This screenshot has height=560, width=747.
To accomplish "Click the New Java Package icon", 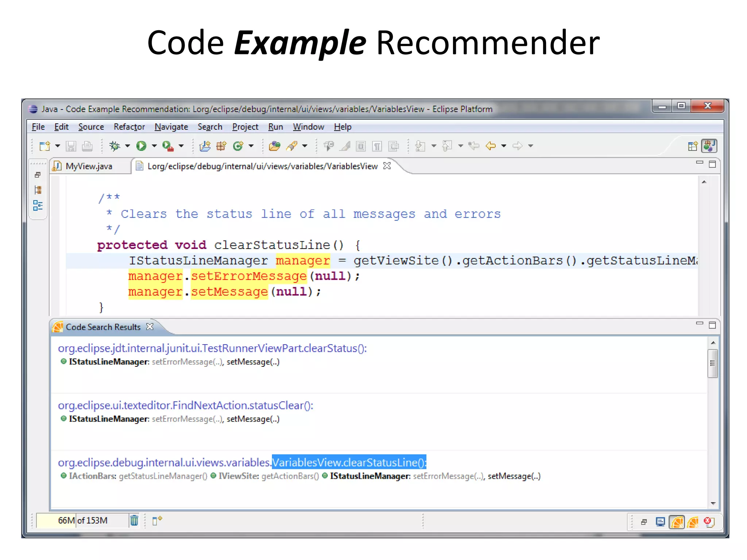I will (x=221, y=146).
